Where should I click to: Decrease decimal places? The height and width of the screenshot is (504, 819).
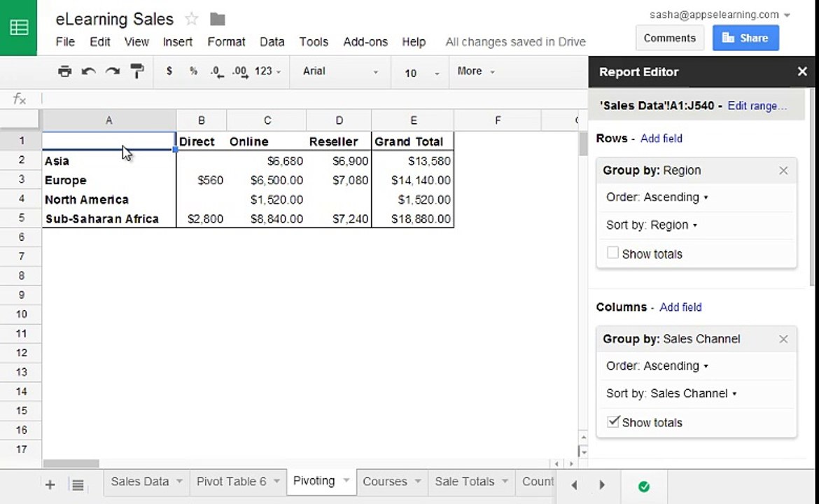[217, 71]
